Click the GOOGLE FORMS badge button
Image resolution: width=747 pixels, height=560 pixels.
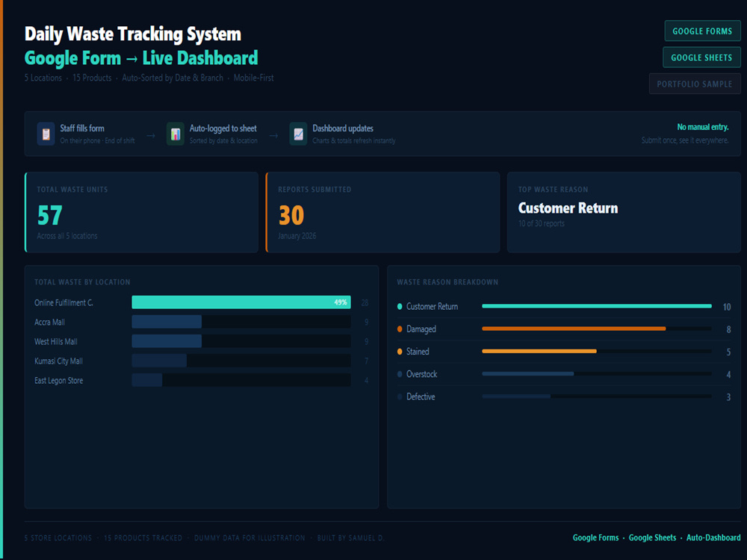coord(702,31)
